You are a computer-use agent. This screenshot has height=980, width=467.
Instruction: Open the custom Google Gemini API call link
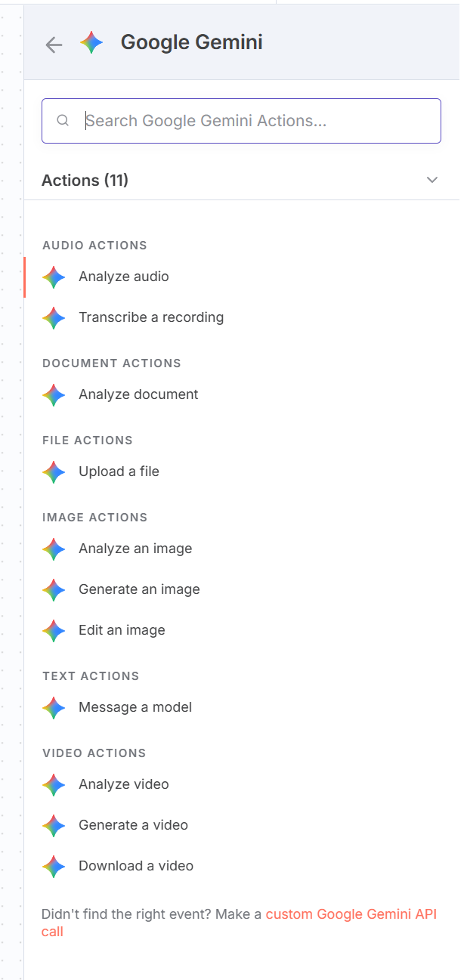tap(351, 914)
